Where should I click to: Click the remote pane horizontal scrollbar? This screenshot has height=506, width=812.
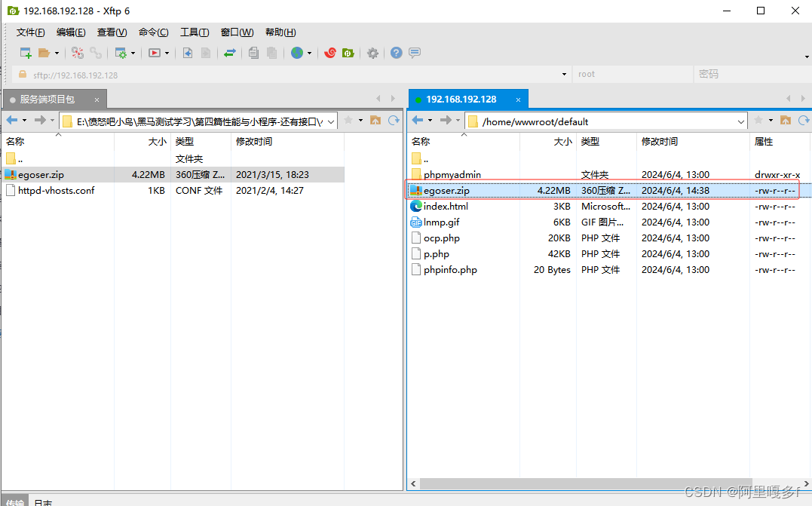[603, 483]
